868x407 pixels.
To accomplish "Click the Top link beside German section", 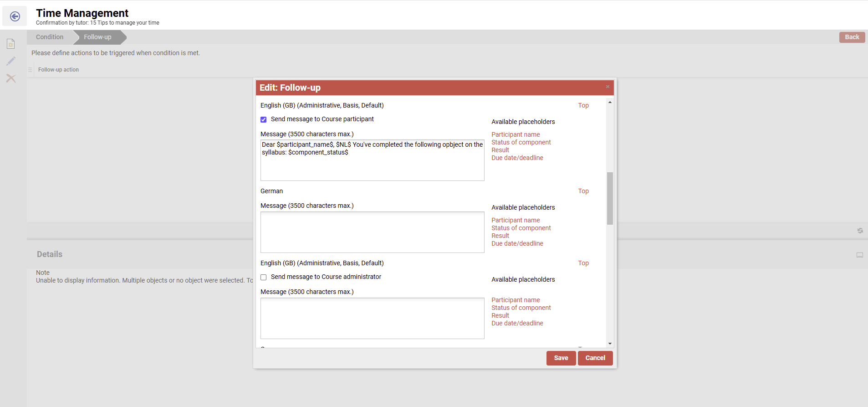I will tap(583, 191).
